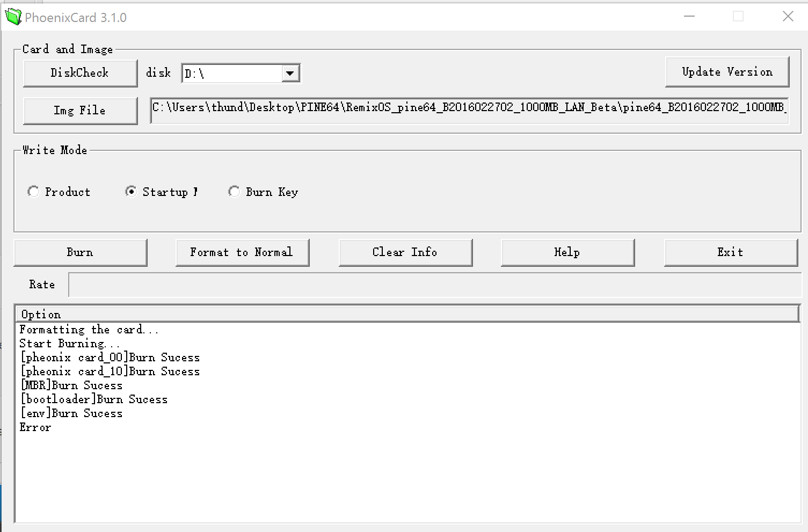The height and width of the screenshot is (532, 808).
Task: Select the Startup write mode
Action: (131, 192)
